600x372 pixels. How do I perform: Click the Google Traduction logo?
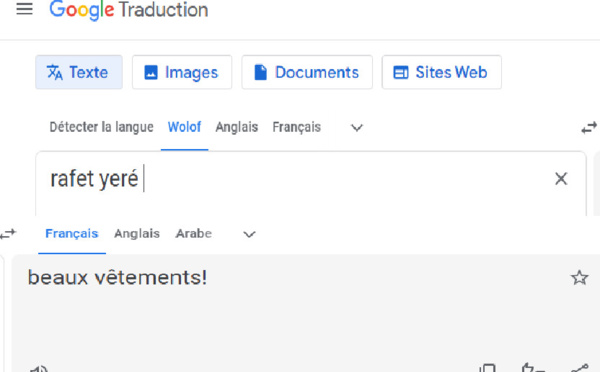coord(129,10)
